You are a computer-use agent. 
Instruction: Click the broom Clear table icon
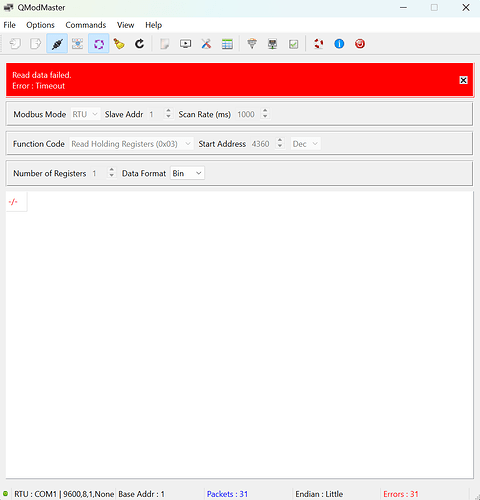pos(119,44)
